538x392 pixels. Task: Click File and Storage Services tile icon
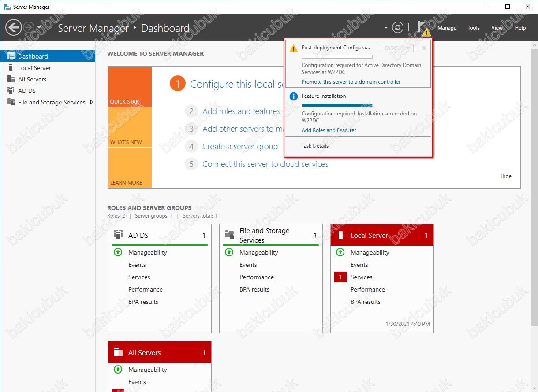(x=229, y=234)
